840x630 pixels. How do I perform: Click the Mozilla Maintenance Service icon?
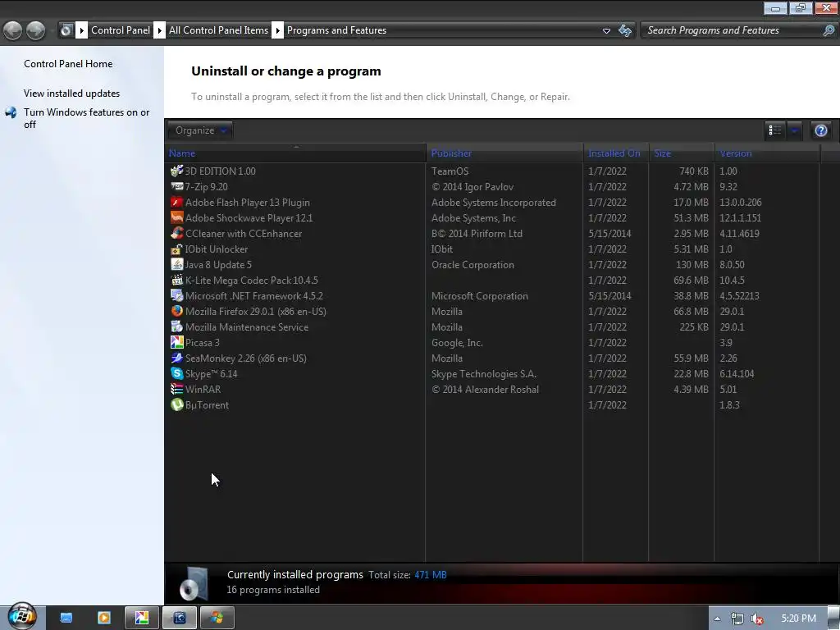pyautogui.click(x=177, y=326)
